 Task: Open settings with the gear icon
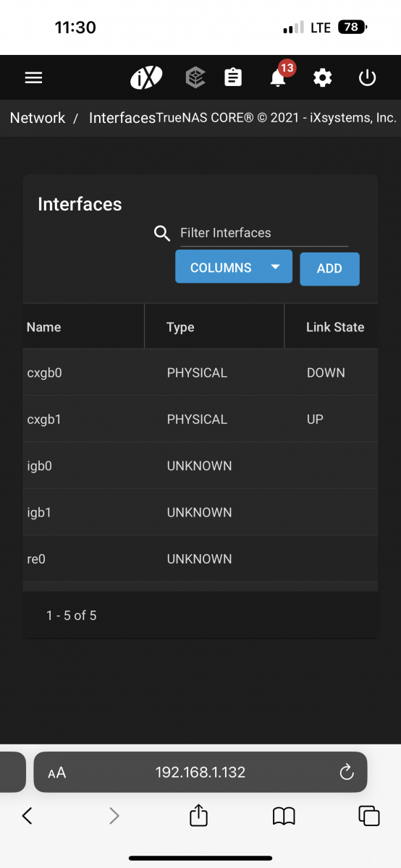pos(322,77)
